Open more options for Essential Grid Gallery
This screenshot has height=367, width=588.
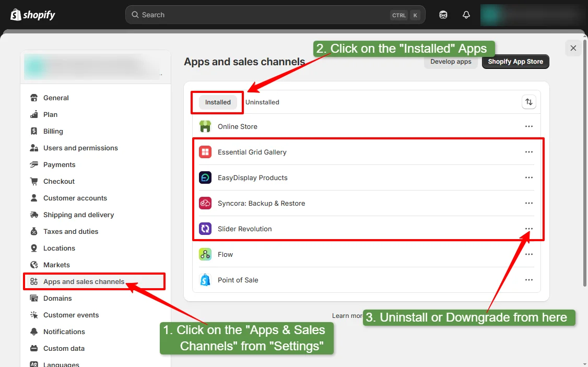pyautogui.click(x=529, y=152)
